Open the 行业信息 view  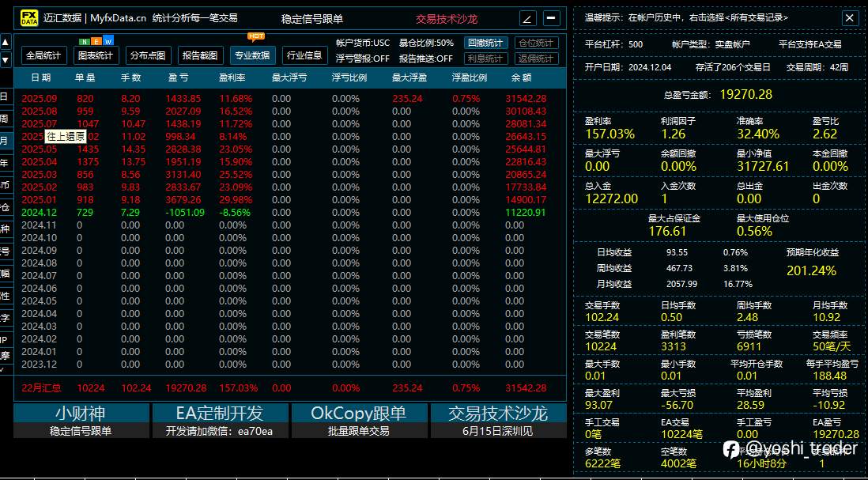point(305,55)
